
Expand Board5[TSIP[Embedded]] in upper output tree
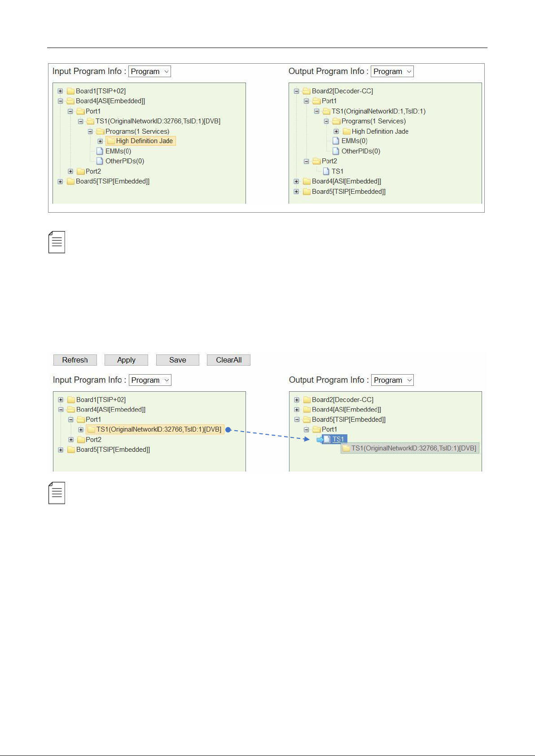pyautogui.click(x=296, y=192)
